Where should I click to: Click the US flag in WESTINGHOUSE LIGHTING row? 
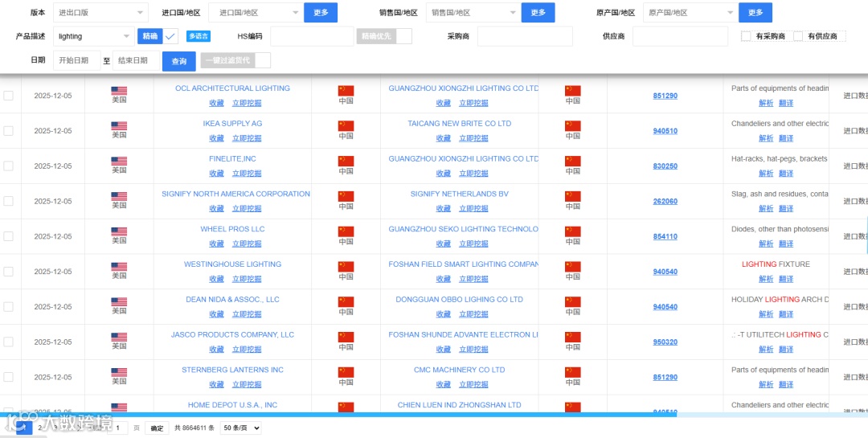(x=119, y=267)
